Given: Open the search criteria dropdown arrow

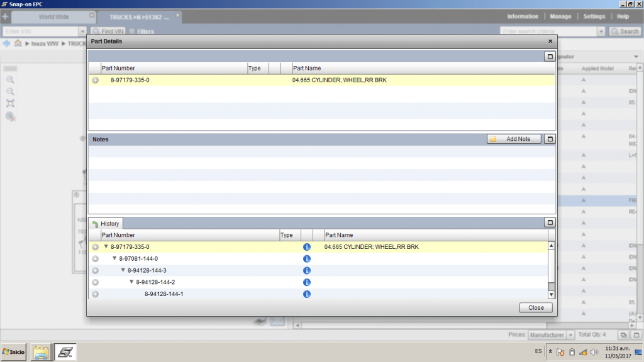Looking at the screenshot, I should (601, 31).
